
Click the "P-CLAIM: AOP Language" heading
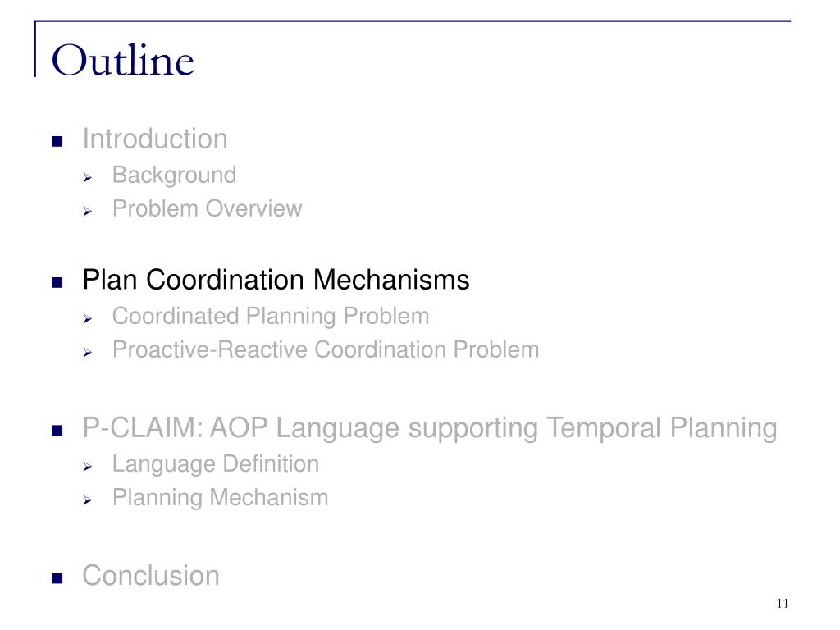(x=429, y=427)
